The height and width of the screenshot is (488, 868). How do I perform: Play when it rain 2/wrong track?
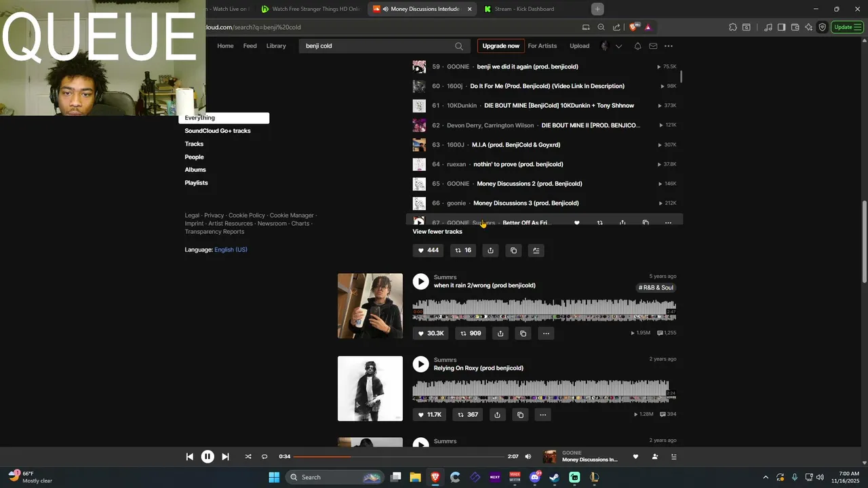[421, 281]
